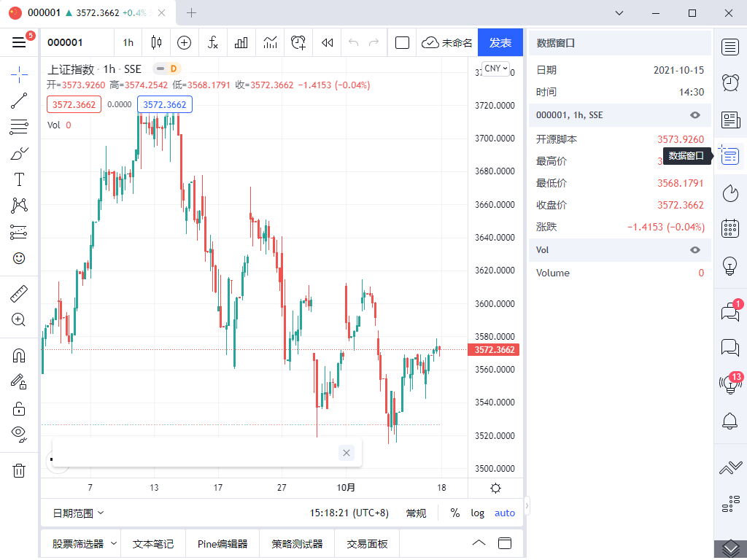Click the 发表 publish button
The height and width of the screenshot is (560, 747).
point(500,42)
